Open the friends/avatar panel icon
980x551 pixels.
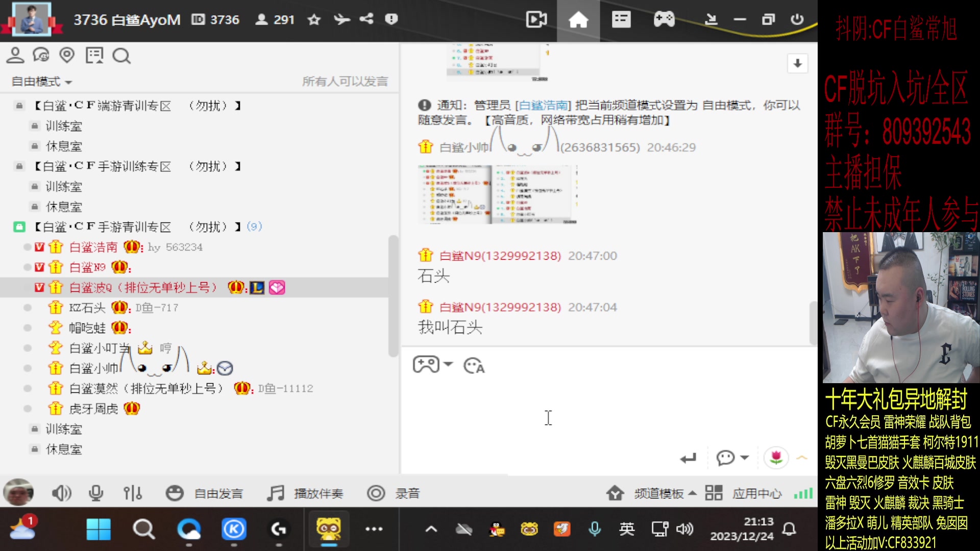[15, 55]
